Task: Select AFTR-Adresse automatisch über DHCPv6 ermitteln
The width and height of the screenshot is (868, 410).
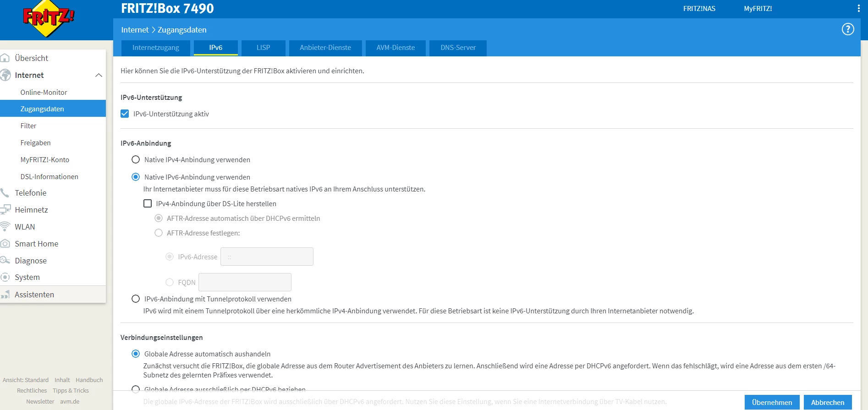Action: point(159,218)
